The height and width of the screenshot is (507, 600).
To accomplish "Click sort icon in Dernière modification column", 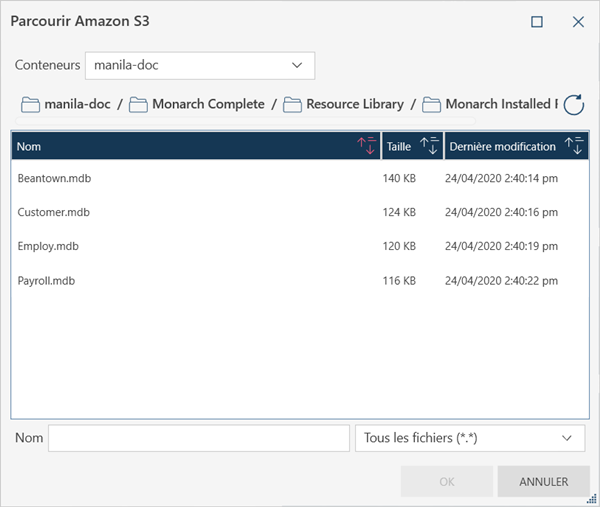I will pyautogui.click(x=574, y=146).
